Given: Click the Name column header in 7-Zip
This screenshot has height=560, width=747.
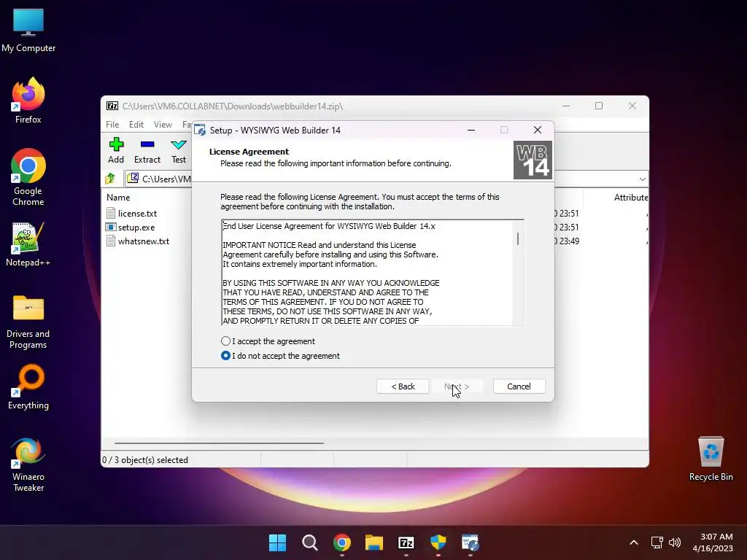Looking at the screenshot, I should (x=118, y=197).
